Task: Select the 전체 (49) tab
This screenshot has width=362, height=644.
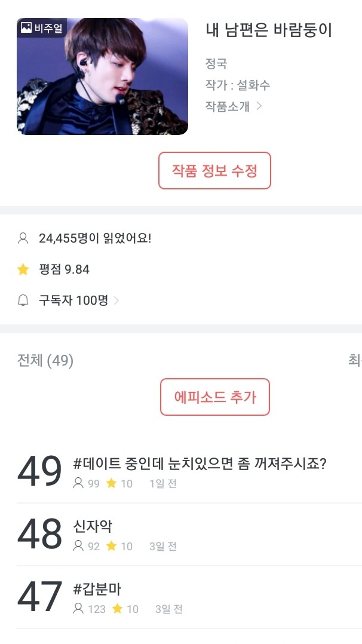Action: 45,361
